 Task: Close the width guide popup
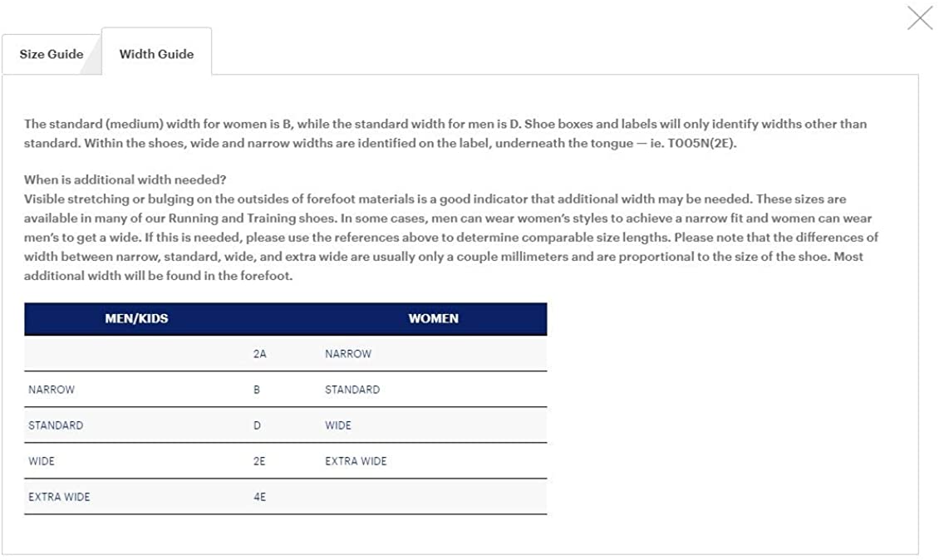pos(919,17)
